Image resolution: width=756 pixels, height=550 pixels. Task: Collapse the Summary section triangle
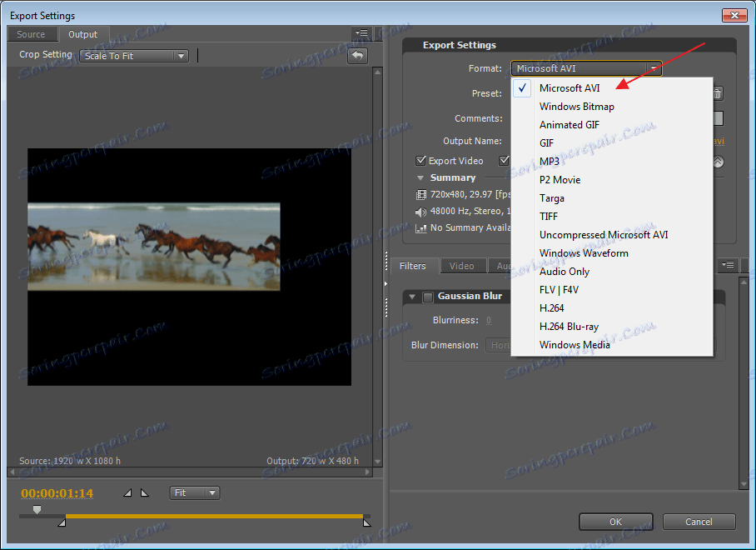(x=420, y=178)
